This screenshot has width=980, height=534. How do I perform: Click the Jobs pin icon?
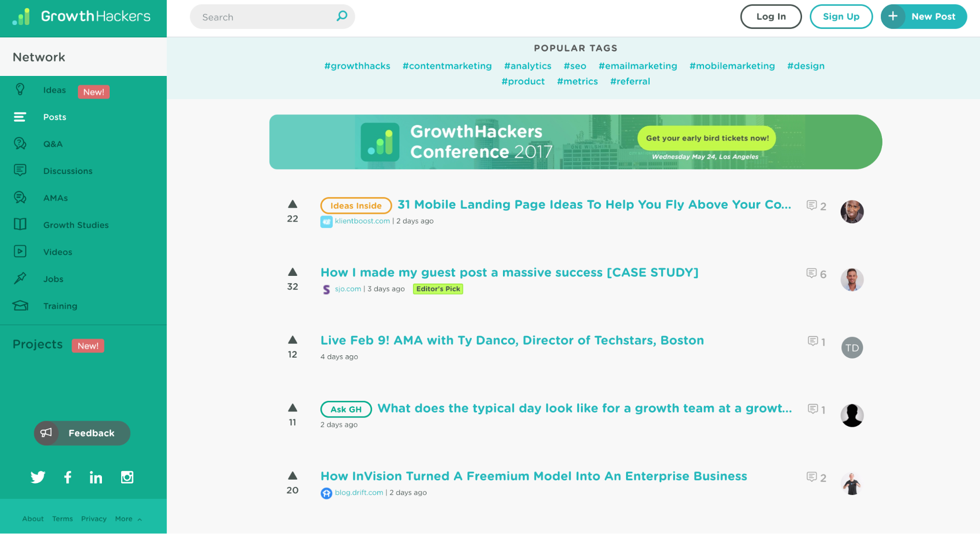pyautogui.click(x=20, y=278)
